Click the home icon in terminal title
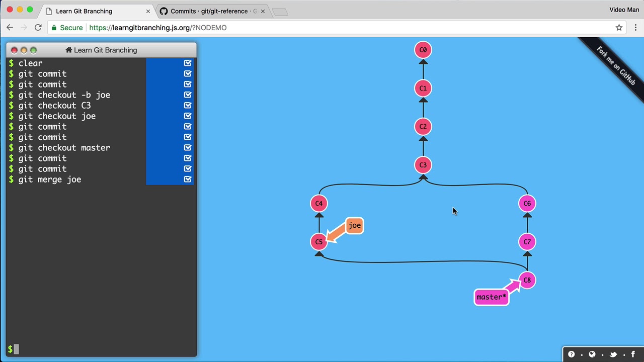Screen dimensions: 644x362 [69, 50]
